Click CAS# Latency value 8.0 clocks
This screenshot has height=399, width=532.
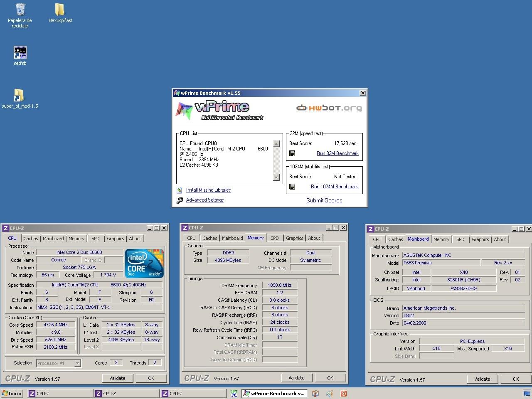pyautogui.click(x=280, y=300)
